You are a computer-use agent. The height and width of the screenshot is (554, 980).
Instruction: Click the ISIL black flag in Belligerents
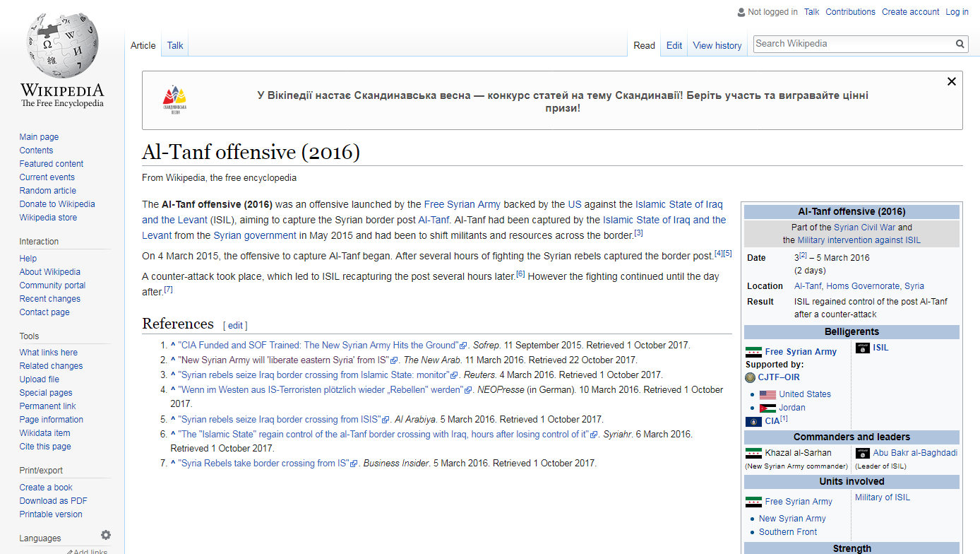point(863,348)
